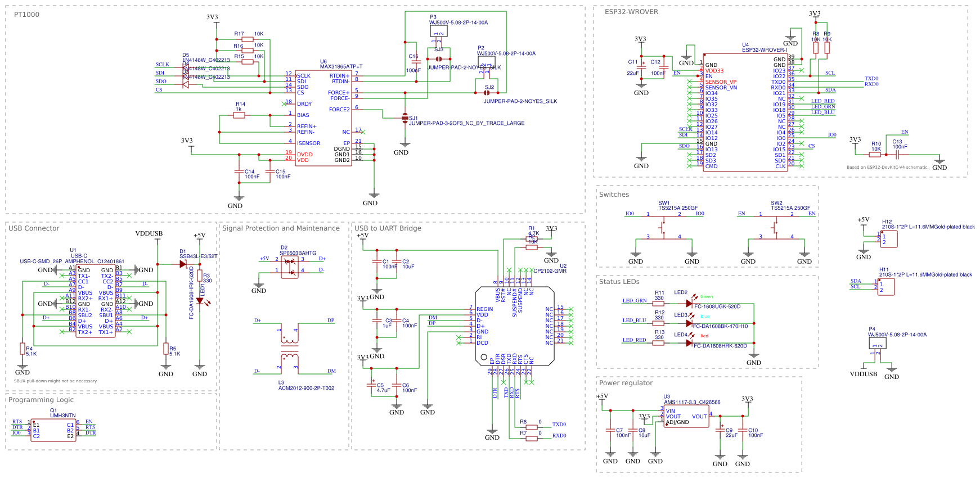The height and width of the screenshot is (478, 980).
Task: Select the SS B43L diode D1 symbol
Action: (x=183, y=264)
